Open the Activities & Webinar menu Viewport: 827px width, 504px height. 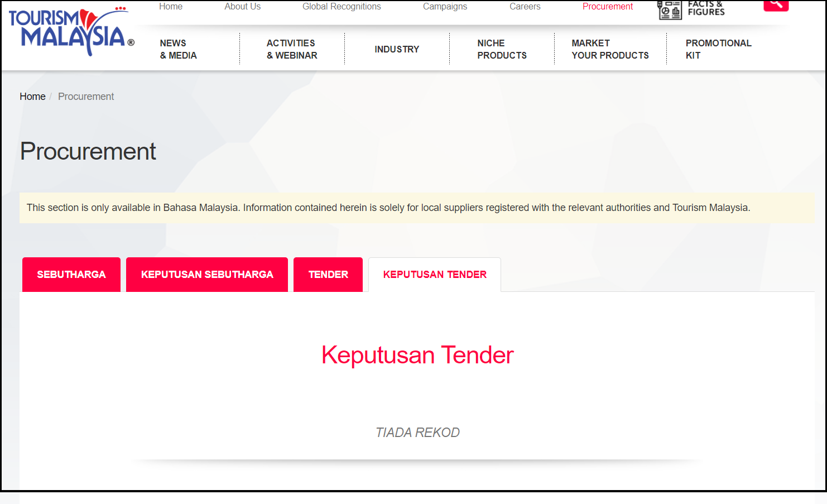point(292,49)
